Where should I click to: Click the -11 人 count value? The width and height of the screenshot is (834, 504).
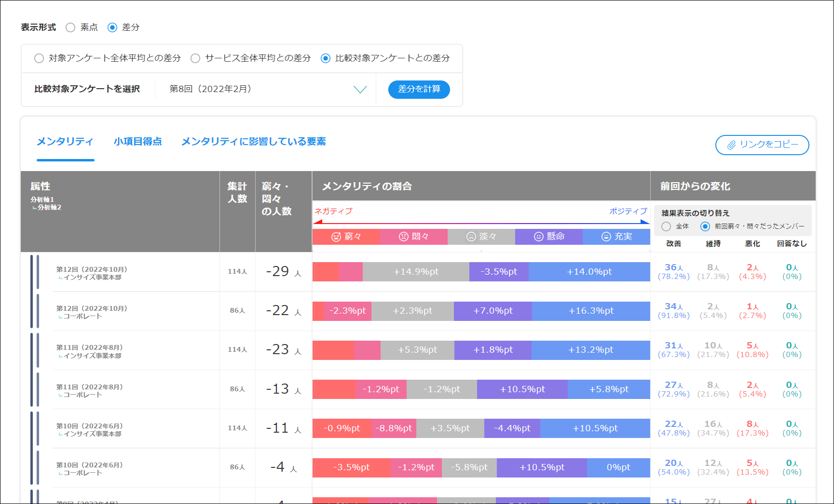[283, 428]
